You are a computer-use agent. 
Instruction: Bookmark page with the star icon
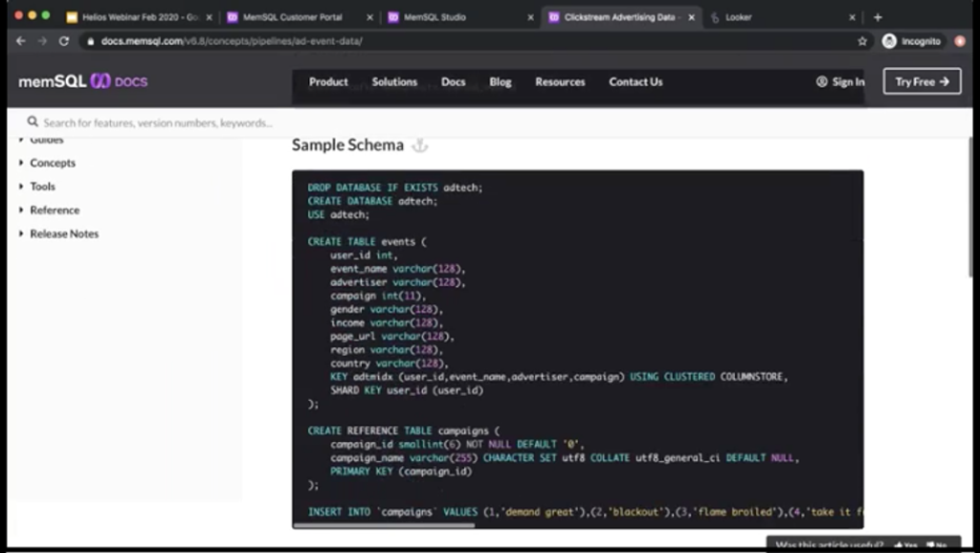pyautogui.click(x=862, y=41)
